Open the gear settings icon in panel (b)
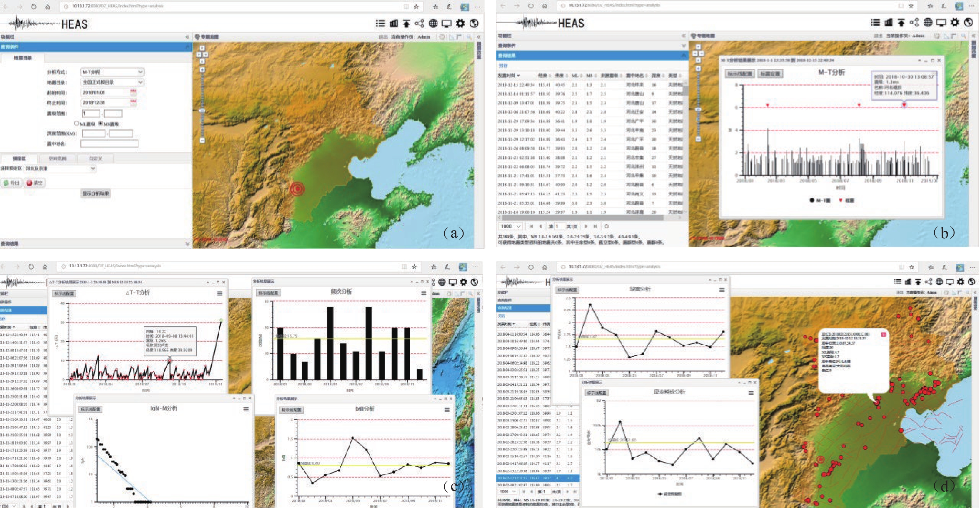Viewport: 980px width, 508px height. point(954,22)
